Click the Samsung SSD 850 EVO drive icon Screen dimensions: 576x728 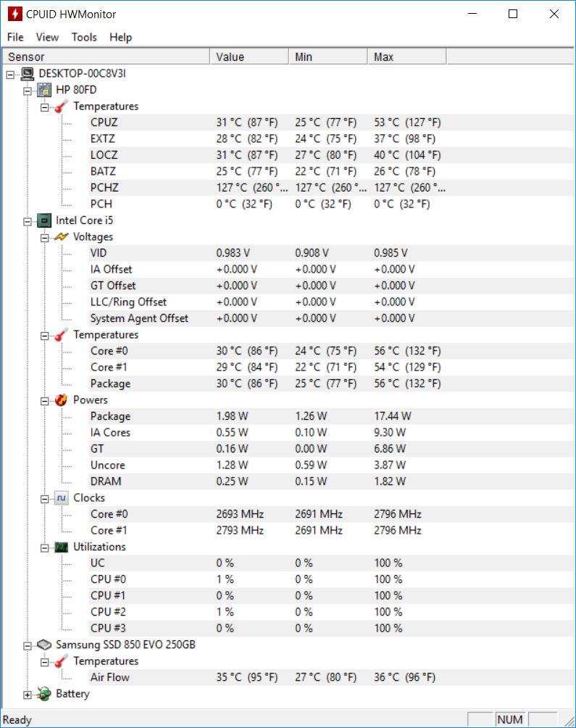(x=44, y=645)
